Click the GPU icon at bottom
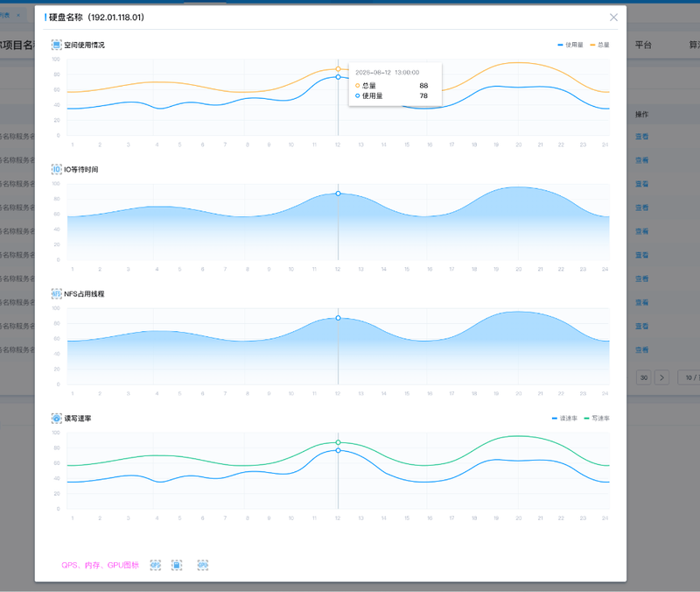700x592 pixels. 203,565
